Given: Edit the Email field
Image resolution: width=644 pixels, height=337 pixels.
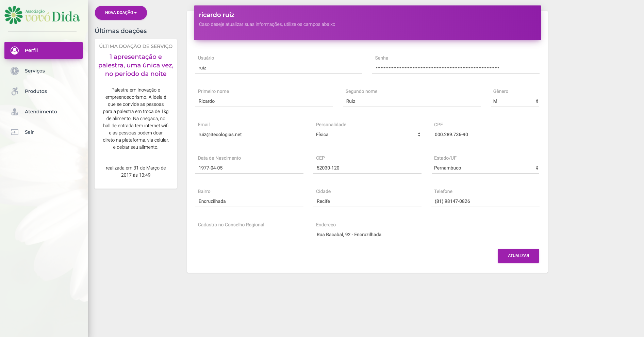Looking at the screenshot, I should click(249, 134).
